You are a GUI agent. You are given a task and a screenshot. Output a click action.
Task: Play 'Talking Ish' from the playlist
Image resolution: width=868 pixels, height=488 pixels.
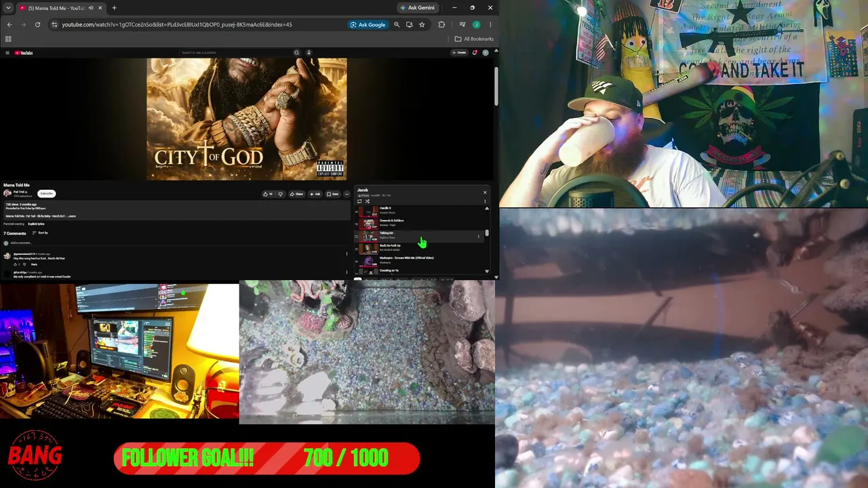pyautogui.click(x=418, y=236)
